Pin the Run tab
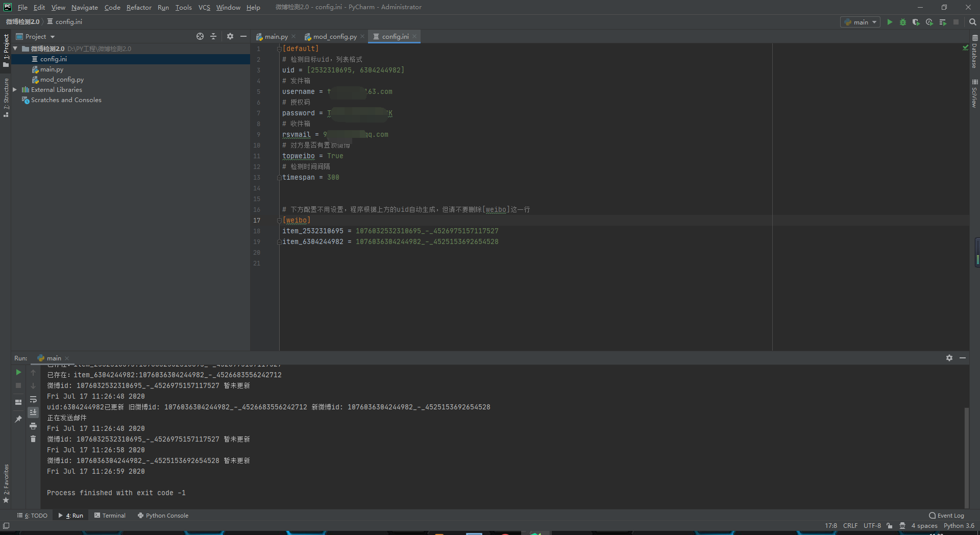 pyautogui.click(x=18, y=419)
